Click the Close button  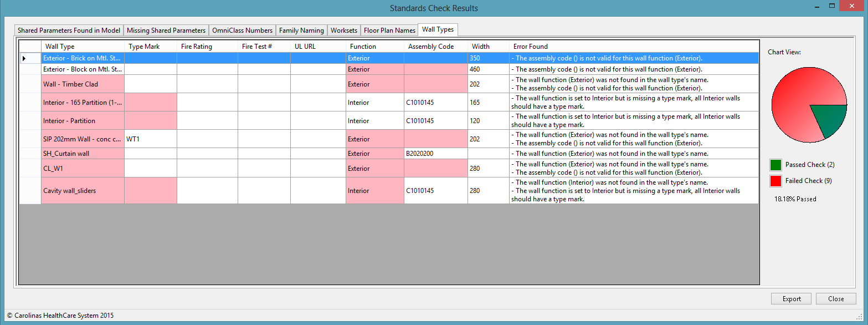[x=836, y=298]
